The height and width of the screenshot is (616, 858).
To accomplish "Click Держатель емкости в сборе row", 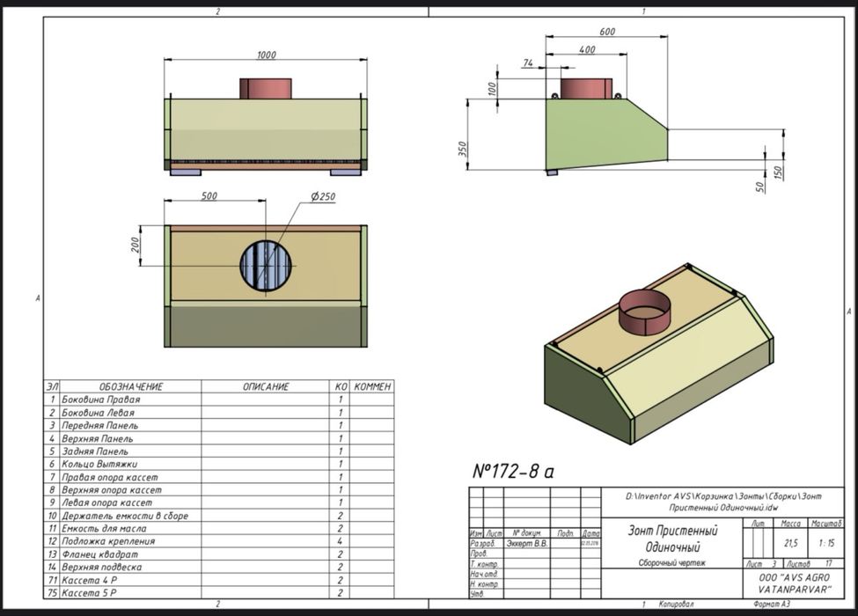I will coord(219,516).
